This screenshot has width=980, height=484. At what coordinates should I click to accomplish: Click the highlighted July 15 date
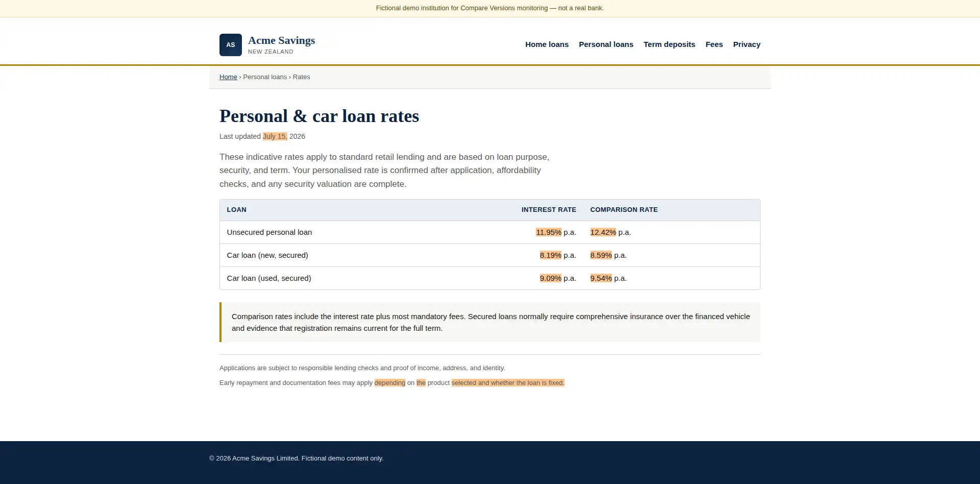[275, 136]
